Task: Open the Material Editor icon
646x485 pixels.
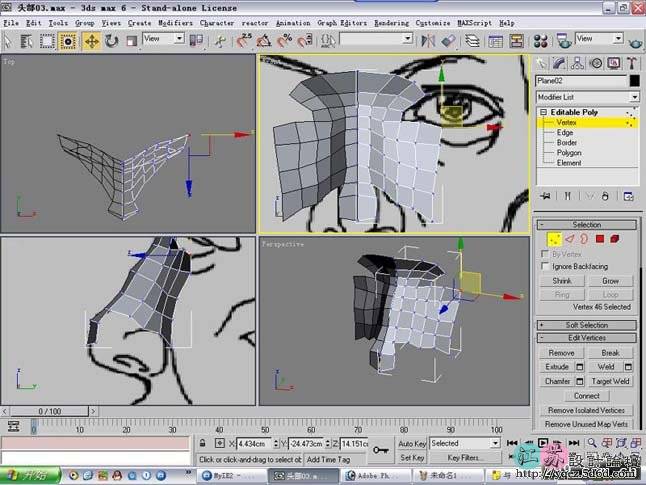Action: 541,41
